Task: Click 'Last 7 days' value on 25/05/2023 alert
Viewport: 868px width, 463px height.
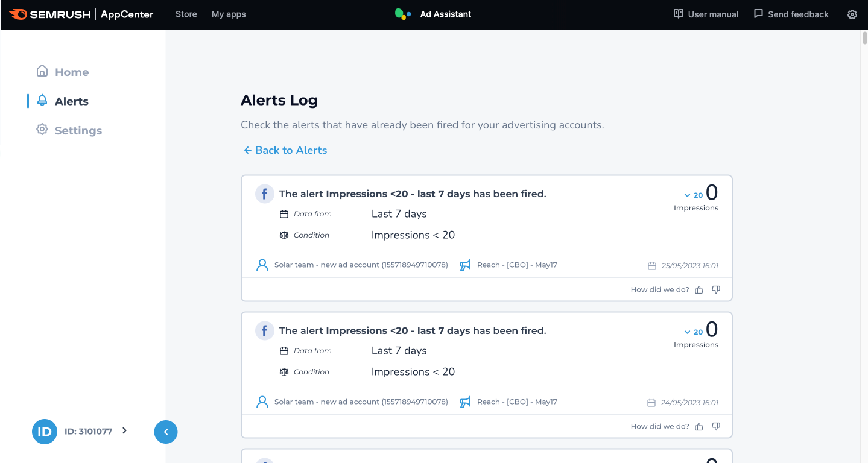Action: [x=399, y=214]
